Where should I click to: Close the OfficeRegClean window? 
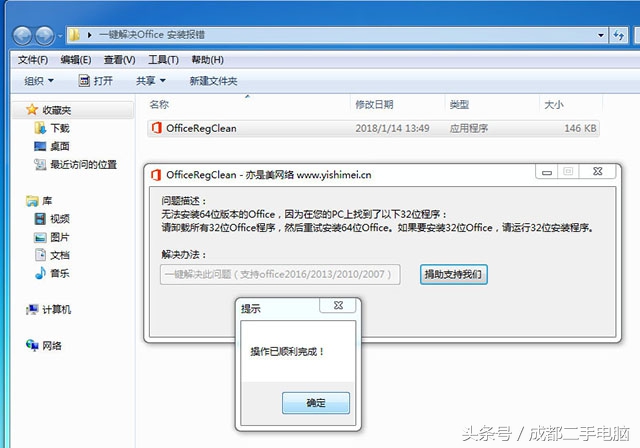[598, 172]
